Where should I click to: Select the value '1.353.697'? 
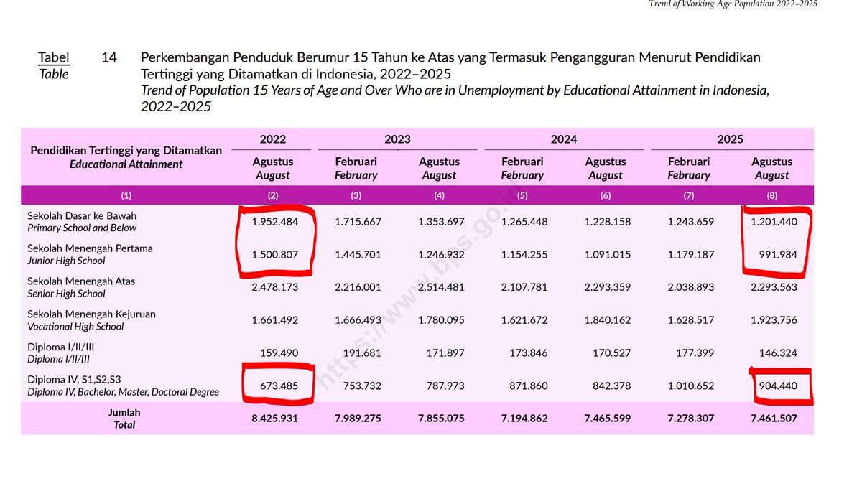[441, 222]
